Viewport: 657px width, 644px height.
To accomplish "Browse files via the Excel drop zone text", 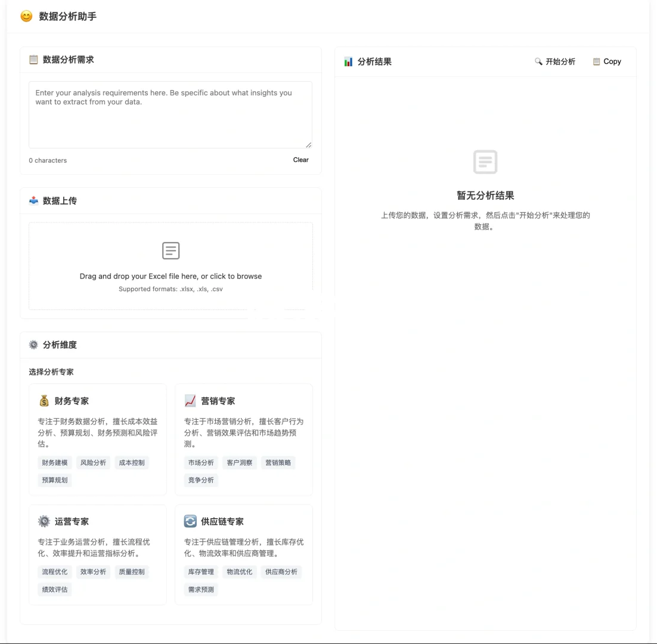I will point(171,276).
